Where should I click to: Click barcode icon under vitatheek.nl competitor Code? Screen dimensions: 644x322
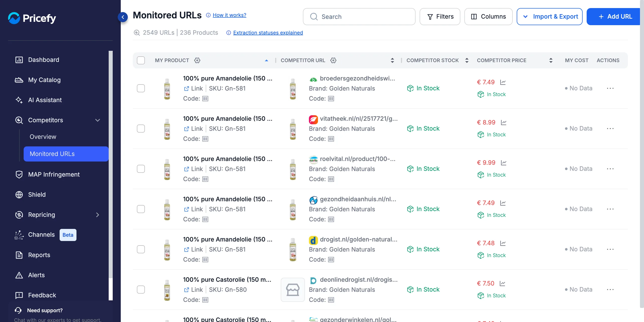[331, 139]
